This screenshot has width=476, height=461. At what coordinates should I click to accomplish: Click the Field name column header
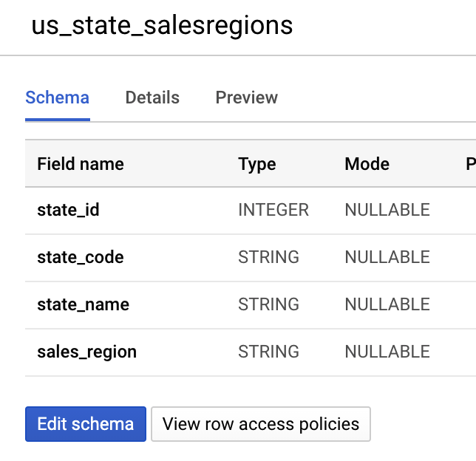point(81,164)
